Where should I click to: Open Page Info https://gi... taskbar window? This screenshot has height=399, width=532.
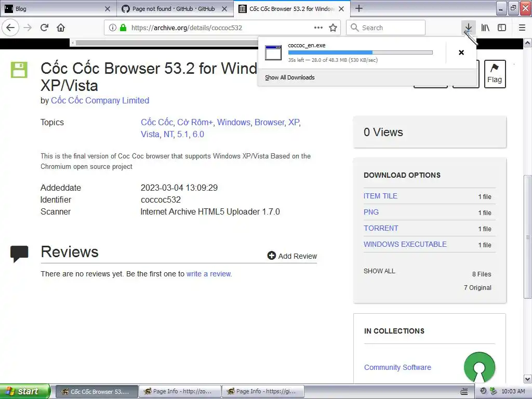[x=263, y=391]
